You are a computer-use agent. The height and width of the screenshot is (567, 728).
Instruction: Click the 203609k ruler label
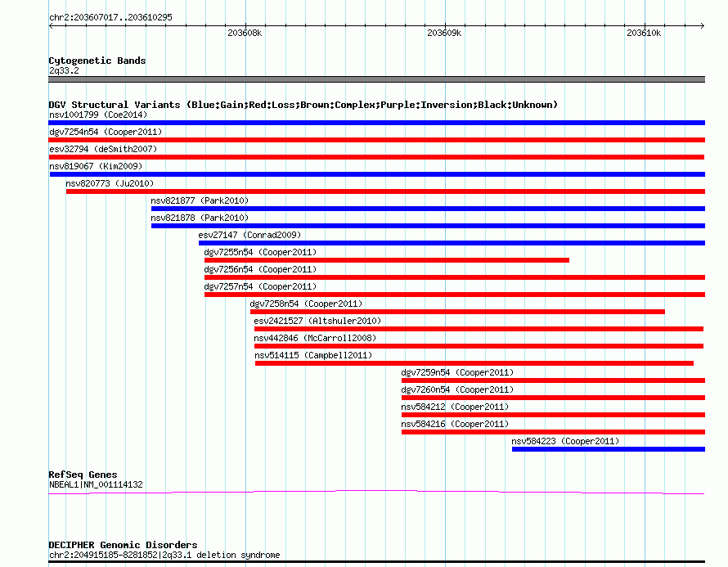coord(444,34)
